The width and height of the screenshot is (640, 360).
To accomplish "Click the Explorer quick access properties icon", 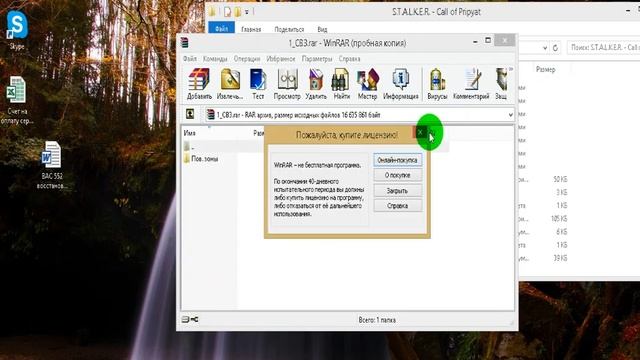I will [227, 12].
